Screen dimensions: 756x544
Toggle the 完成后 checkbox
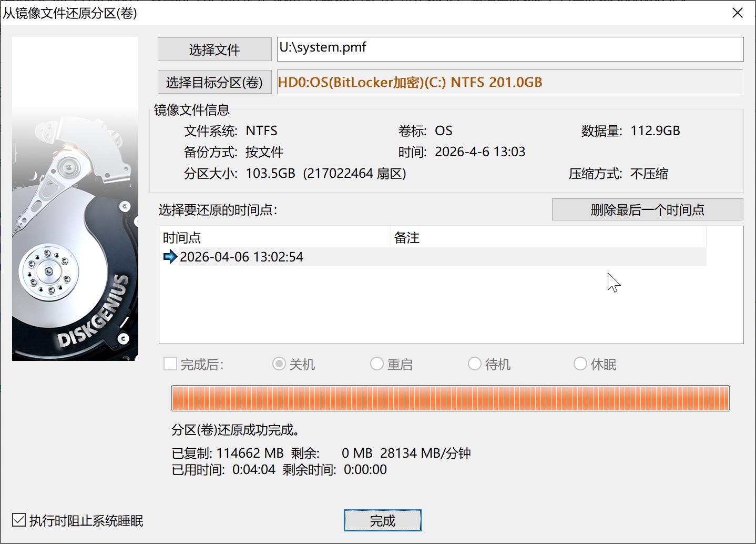pos(170,364)
